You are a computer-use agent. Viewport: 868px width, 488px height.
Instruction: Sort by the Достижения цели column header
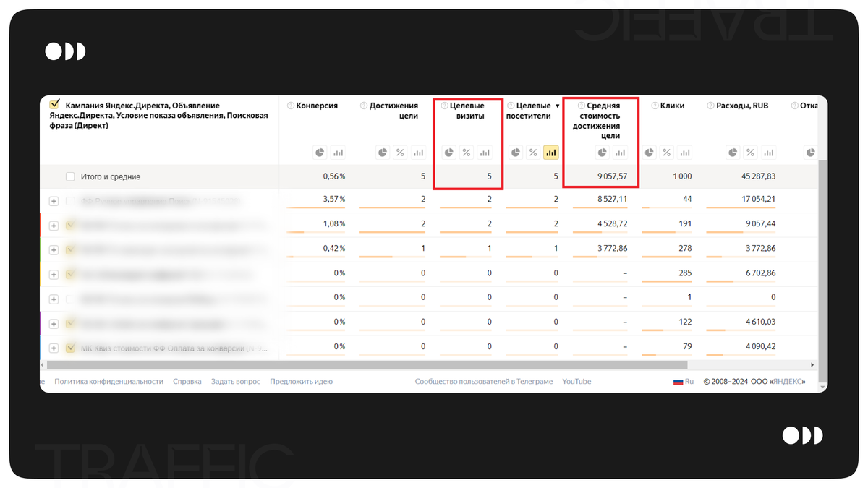(x=393, y=111)
